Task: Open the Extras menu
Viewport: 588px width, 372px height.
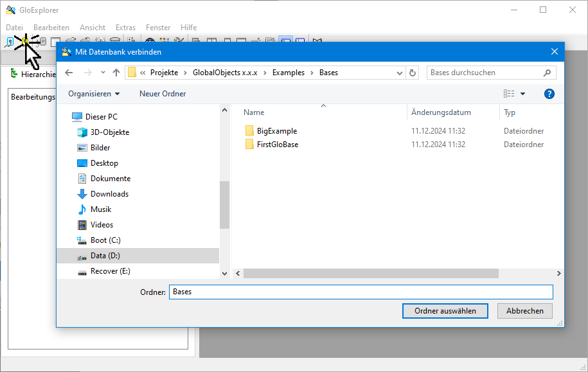Action: coord(125,28)
